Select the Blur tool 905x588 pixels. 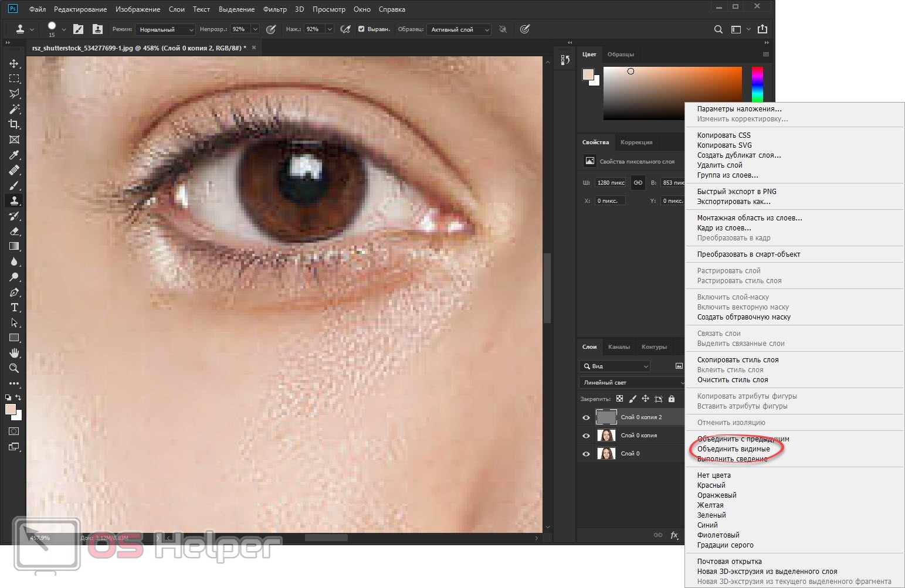point(14,261)
